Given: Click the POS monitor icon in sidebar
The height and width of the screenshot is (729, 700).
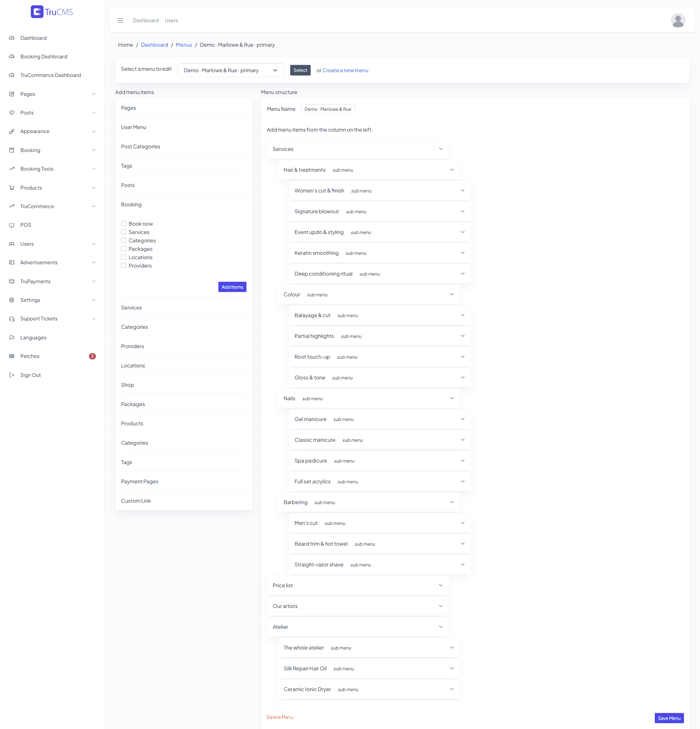Looking at the screenshot, I should point(12,225).
